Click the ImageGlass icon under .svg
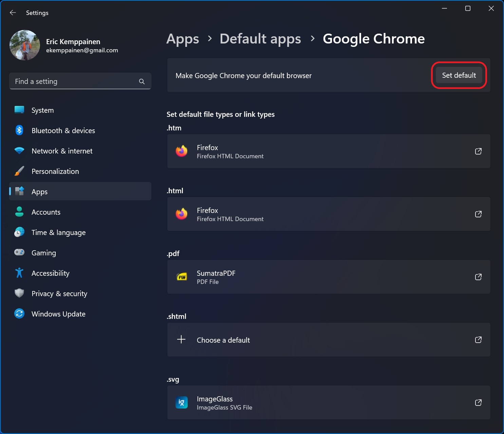504x434 pixels. 182,402
